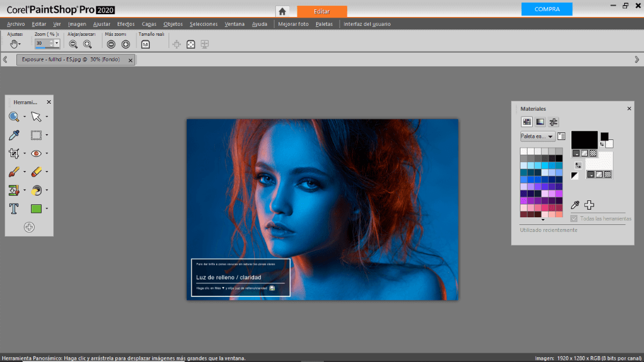Select the Eraser tool
The image size is (644, 362).
coord(37,172)
